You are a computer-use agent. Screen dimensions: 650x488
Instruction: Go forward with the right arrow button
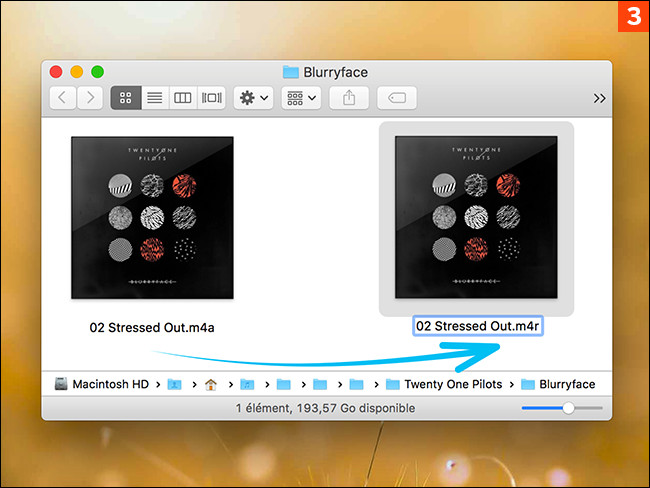(90, 98)
